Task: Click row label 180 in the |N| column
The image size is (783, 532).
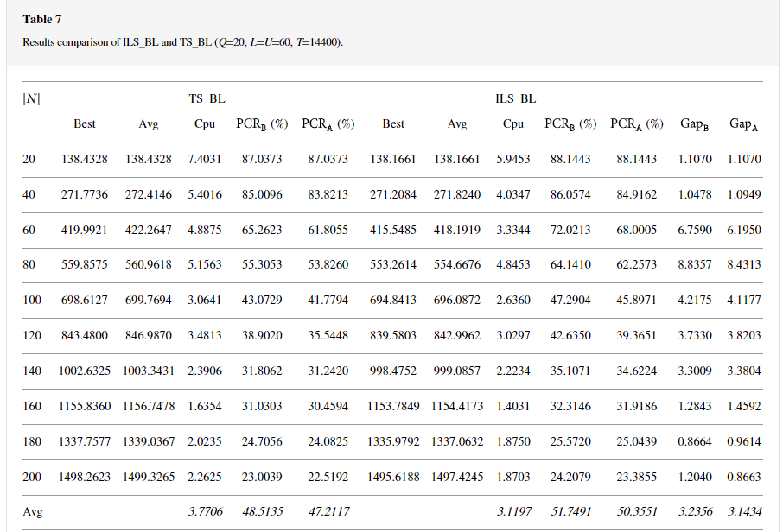Action: pyautogui.click(x=32, y=441)
